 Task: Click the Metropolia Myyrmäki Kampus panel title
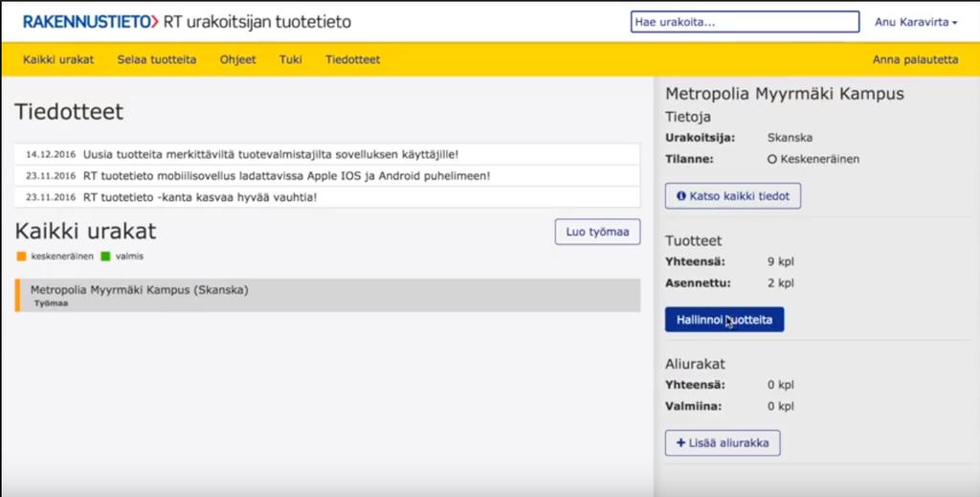(x=785, y=95)
